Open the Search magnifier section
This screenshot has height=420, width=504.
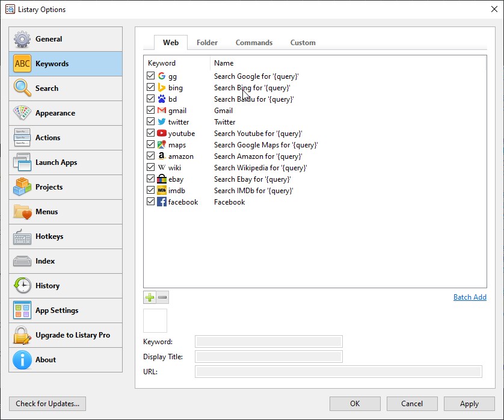66,88
